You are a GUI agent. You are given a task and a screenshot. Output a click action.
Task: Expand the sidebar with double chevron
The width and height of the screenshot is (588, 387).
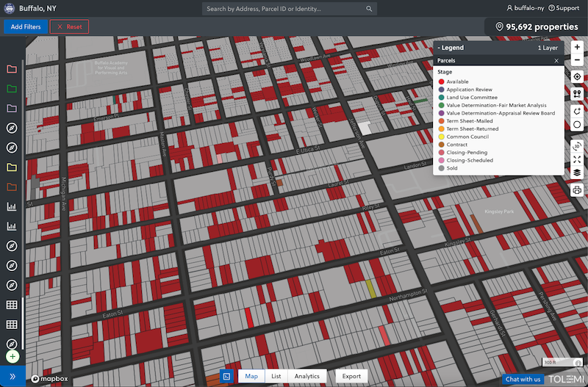pos(12,377)
